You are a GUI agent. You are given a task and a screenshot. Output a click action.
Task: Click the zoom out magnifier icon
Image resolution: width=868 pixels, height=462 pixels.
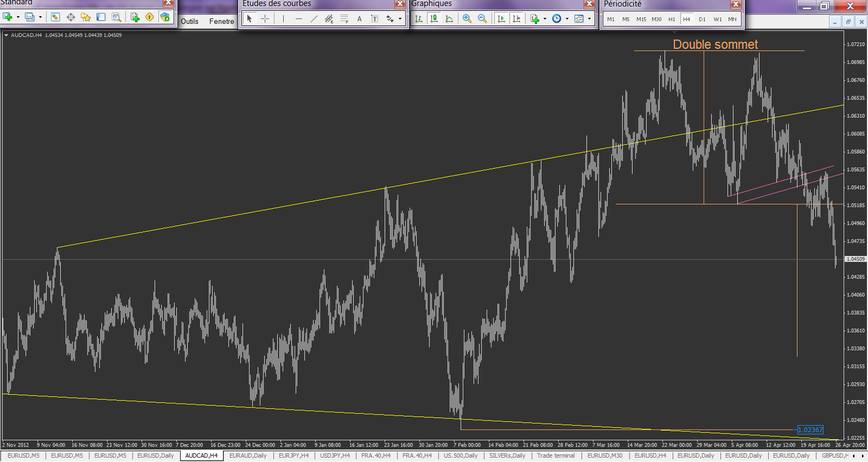click(x=482, y=18)
